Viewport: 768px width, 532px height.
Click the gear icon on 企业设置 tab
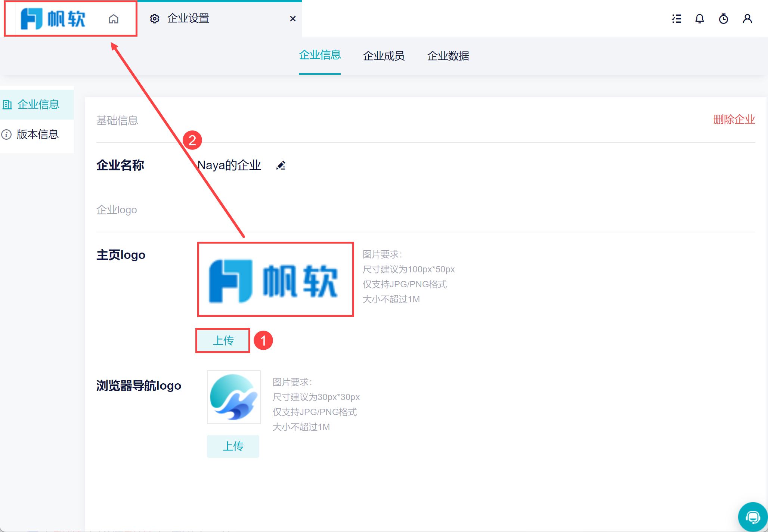tap(155, 19)
